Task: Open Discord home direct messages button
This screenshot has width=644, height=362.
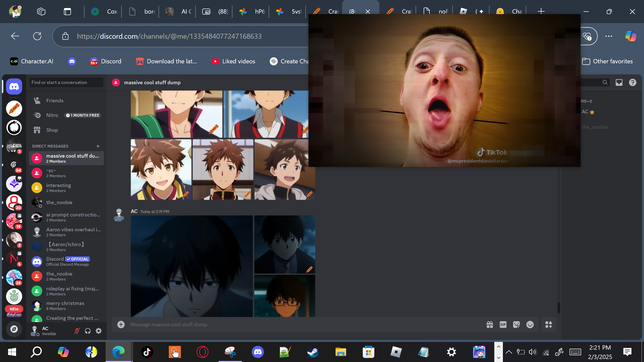Action: 14,86
